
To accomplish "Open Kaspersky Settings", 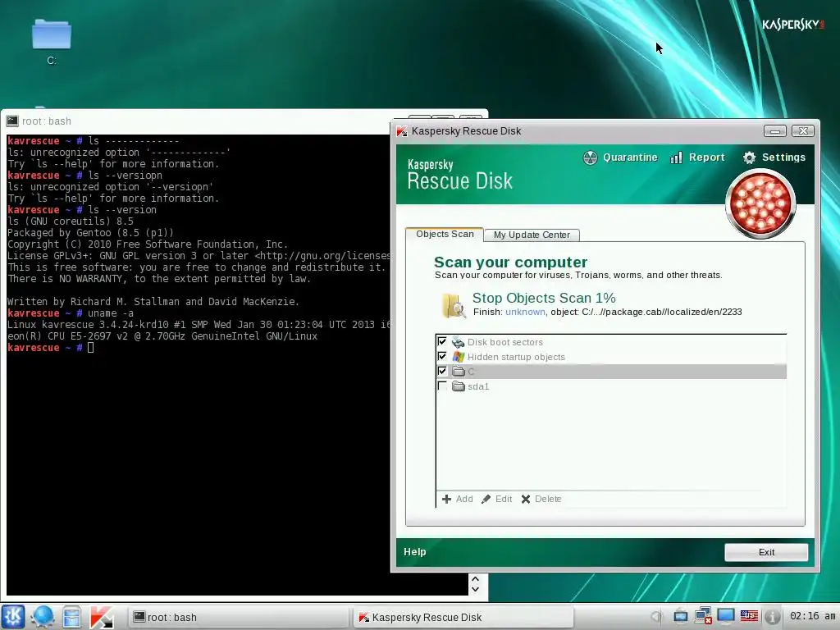I will pos(774,157).
